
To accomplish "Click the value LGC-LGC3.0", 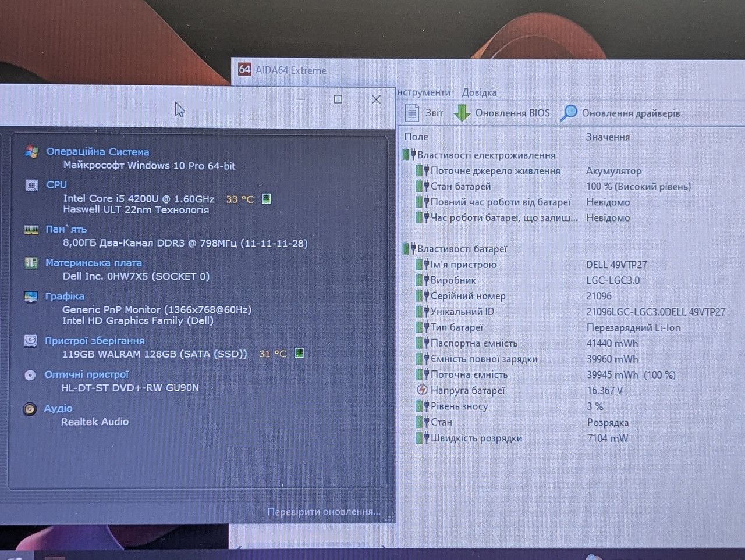I will click(613, 280).
